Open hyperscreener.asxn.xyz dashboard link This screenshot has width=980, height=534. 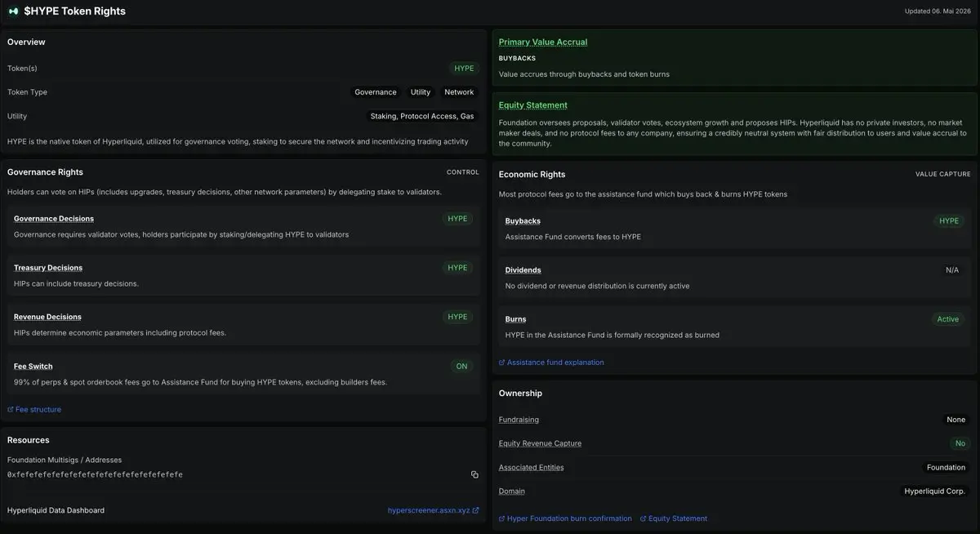[x=433, y=510]
